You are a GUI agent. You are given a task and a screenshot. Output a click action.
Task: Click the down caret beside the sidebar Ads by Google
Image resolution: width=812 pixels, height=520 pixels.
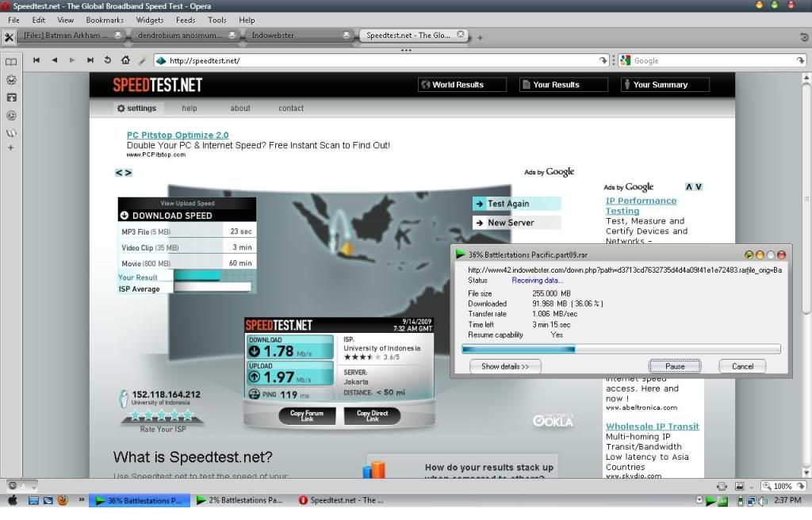[699, 187]
